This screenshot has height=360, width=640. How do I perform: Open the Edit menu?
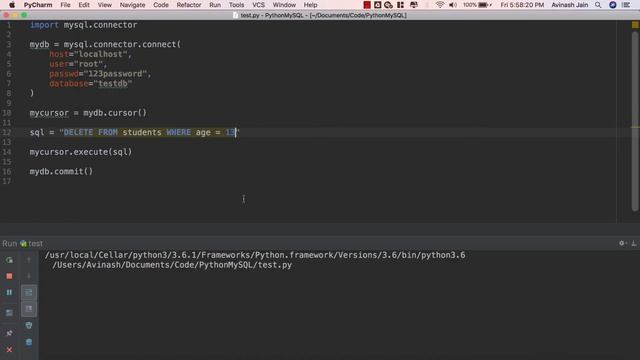84,5
